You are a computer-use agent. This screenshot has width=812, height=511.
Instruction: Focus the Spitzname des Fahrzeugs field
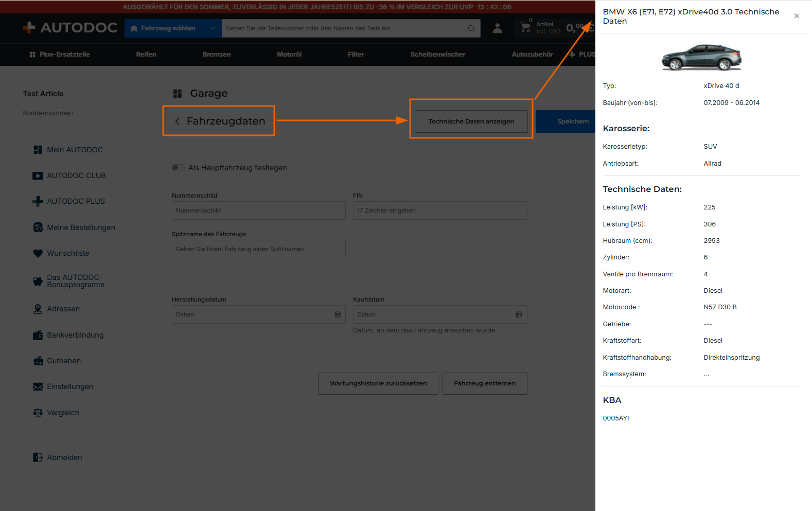pyautogui.click(x=259, y=249)
